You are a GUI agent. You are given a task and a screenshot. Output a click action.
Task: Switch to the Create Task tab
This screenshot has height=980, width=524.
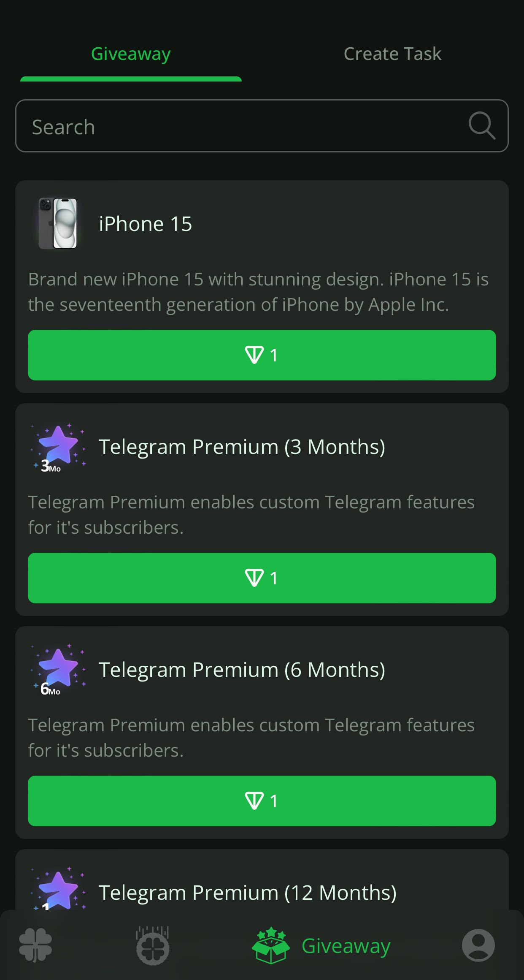[392, 54]
